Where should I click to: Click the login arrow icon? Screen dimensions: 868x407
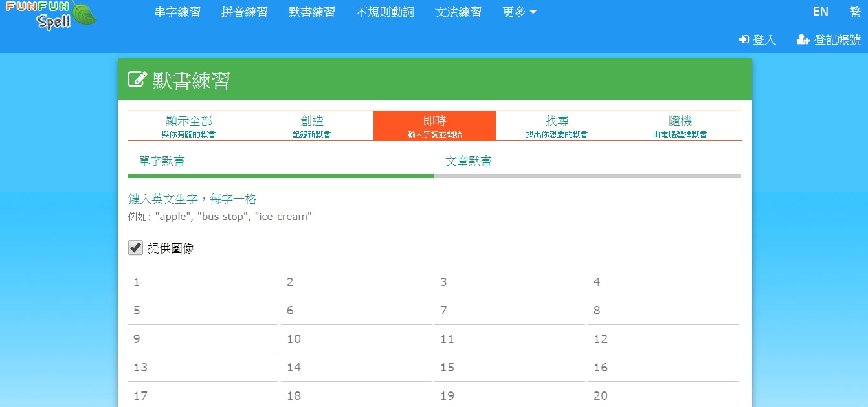tap(744, 39)
